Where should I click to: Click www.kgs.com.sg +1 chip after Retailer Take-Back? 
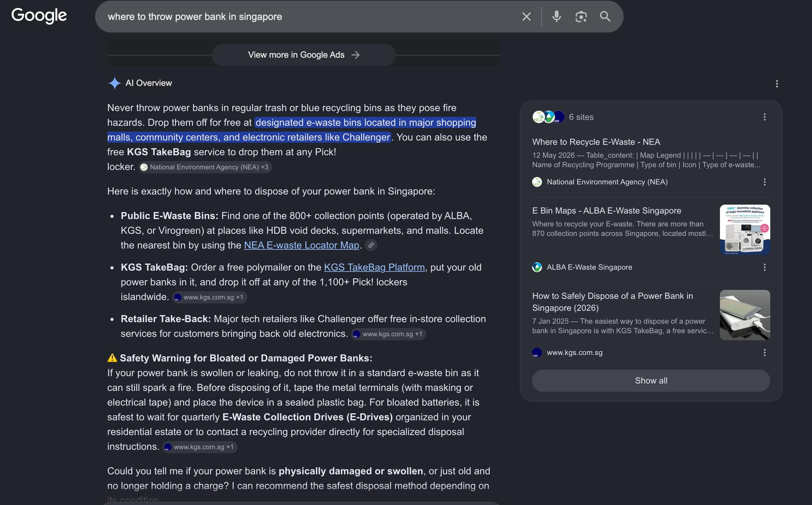(389, 334)
